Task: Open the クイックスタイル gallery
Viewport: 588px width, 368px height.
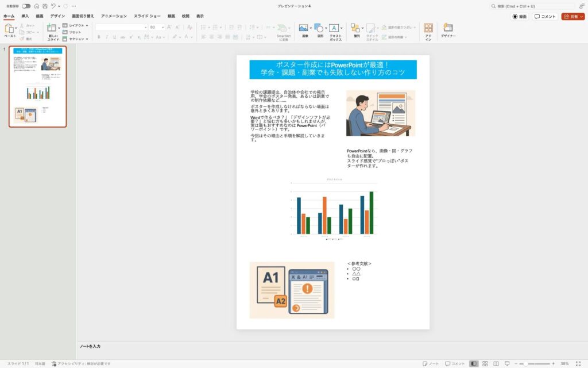Action: pos(372,32)
